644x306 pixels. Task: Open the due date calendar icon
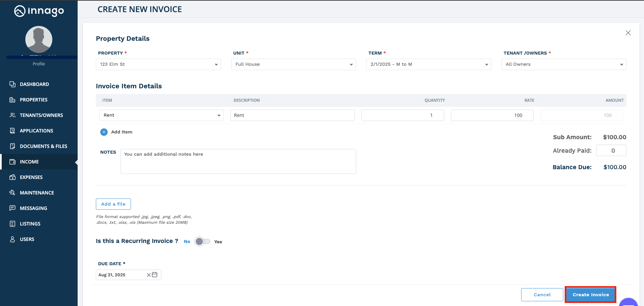point(155,275)
